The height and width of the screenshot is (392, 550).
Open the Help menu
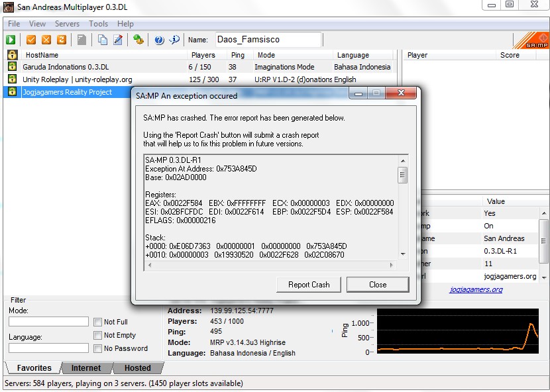125,24
